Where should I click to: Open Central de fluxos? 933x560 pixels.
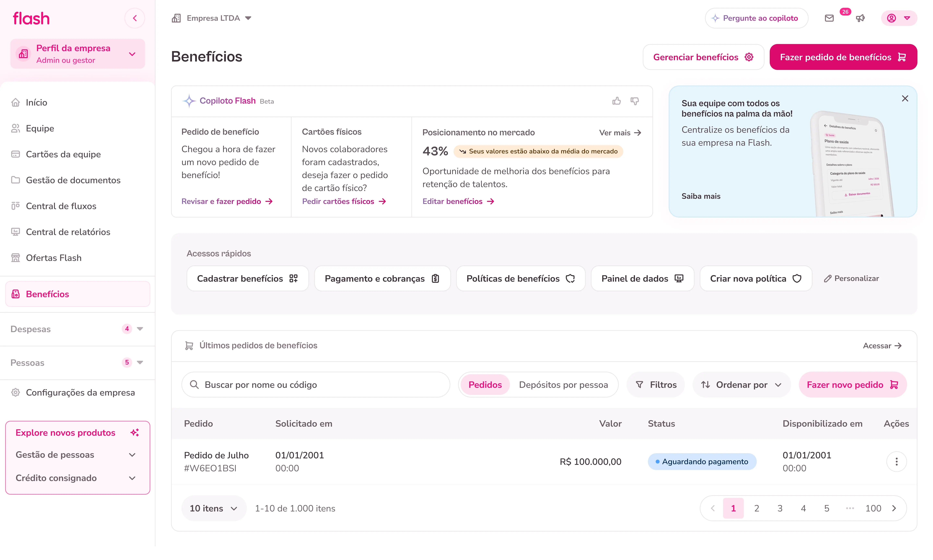coord(77,206)
